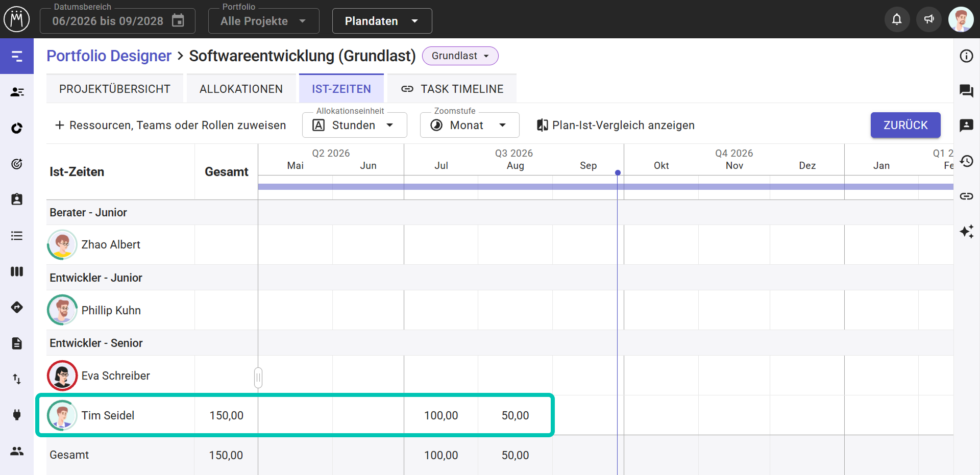Open the integrations plug sidebar icon
Screen dimensions: 980x475
[17, 415]
